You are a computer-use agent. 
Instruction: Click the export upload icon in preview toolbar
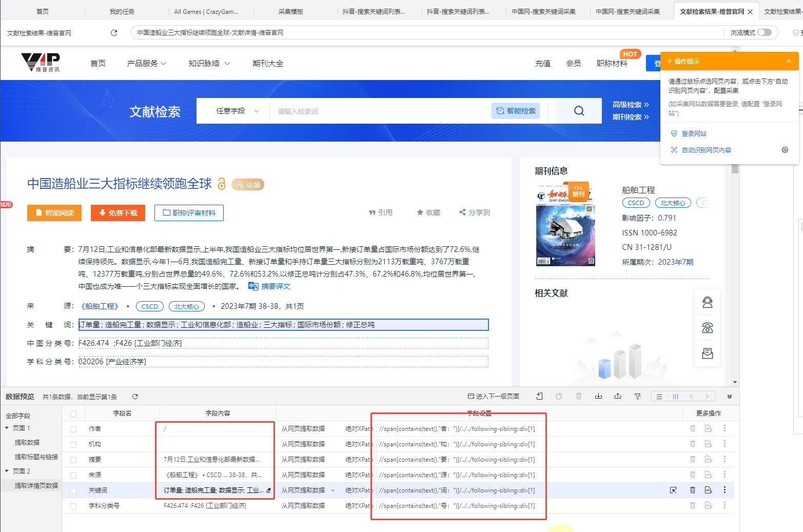click(x=618, y=396)
